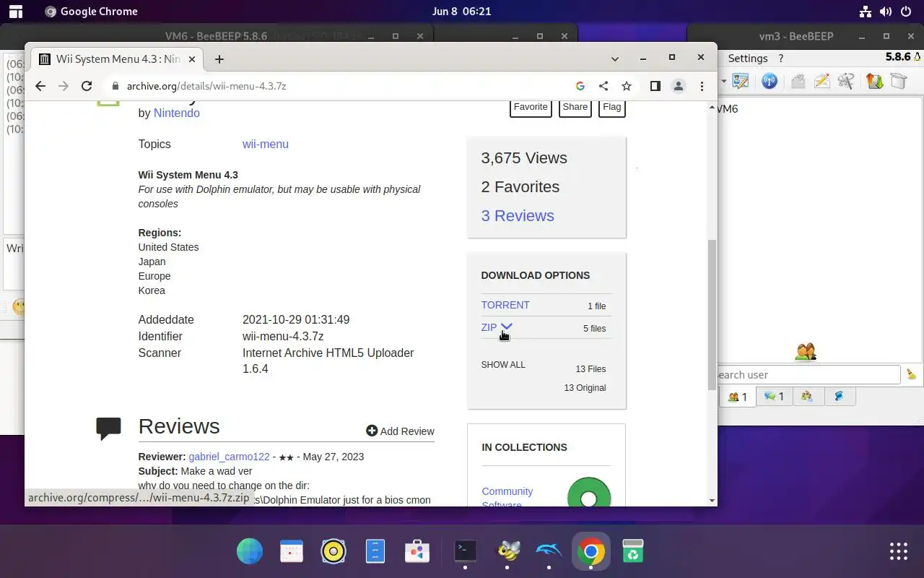Switch to the chats tab in BeeBEEP

(x=774, y=397)
